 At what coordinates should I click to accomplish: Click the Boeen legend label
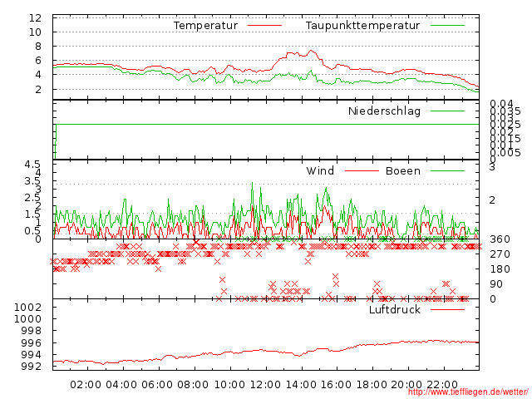403,170
